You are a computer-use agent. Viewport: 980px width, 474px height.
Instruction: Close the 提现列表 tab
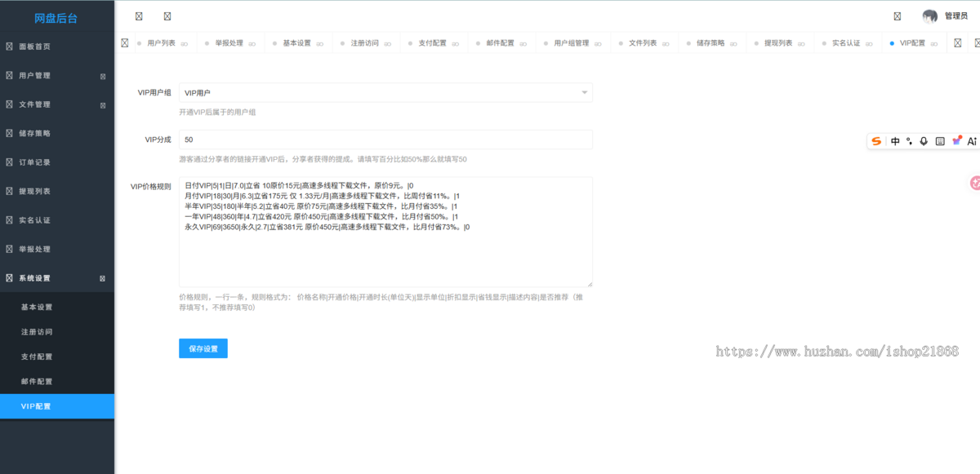(802, 43)
